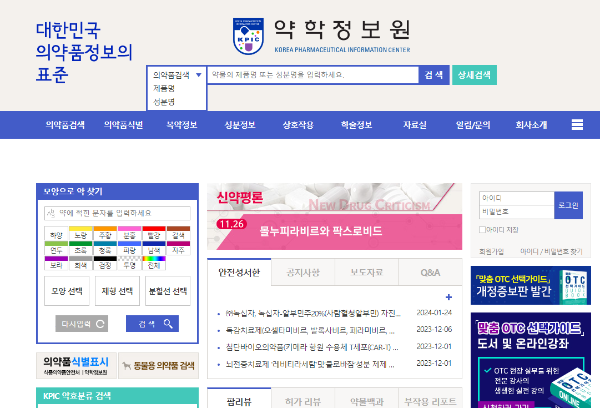
Task: Select the 파랑 blue color swatch
Action: coord(130,248)
